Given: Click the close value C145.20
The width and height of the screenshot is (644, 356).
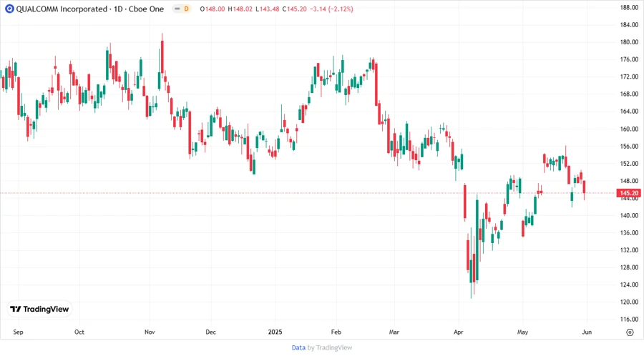Looking at the screenshot, I should [294, 9].
